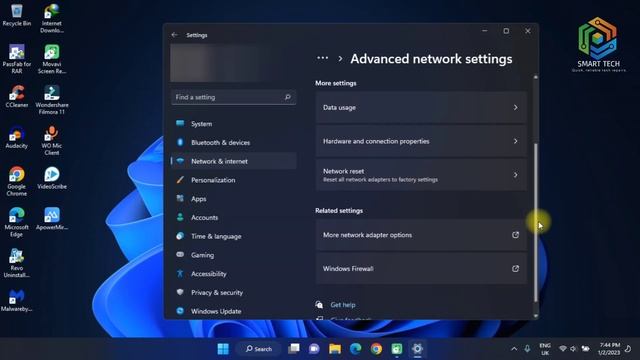Click the Settings back arrow

[175, 35]
